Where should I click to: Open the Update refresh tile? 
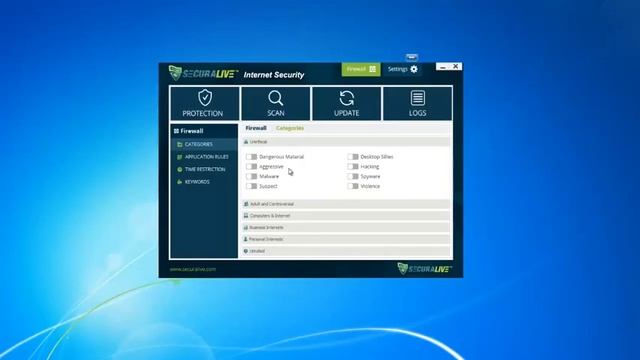(x=347, y=103)
